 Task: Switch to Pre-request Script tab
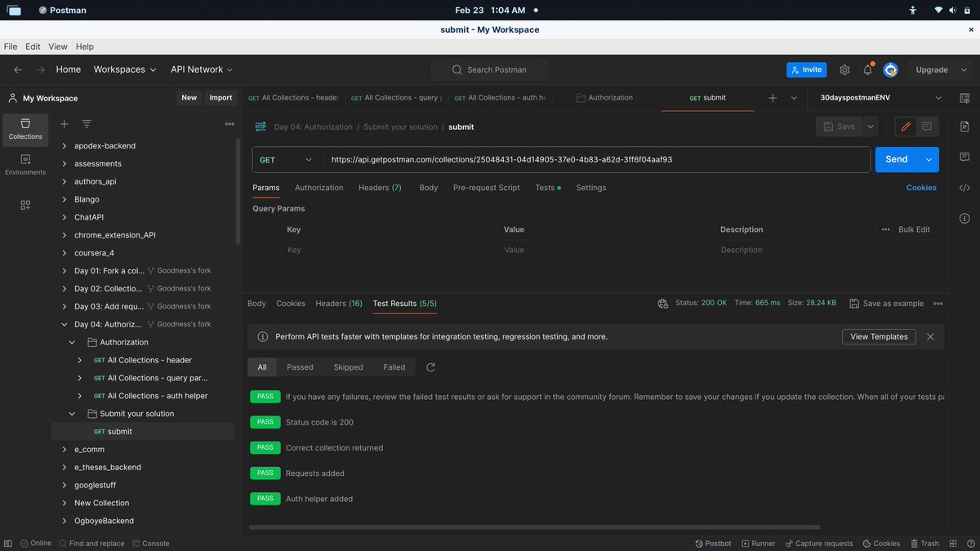pyautogui.click(x=486, y=188)
